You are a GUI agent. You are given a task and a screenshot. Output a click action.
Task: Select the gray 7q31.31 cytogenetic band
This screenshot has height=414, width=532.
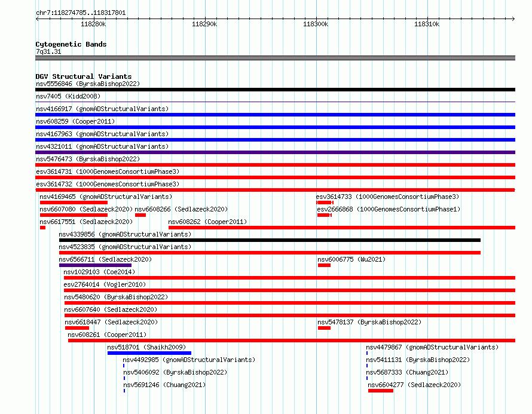point(275,58)
